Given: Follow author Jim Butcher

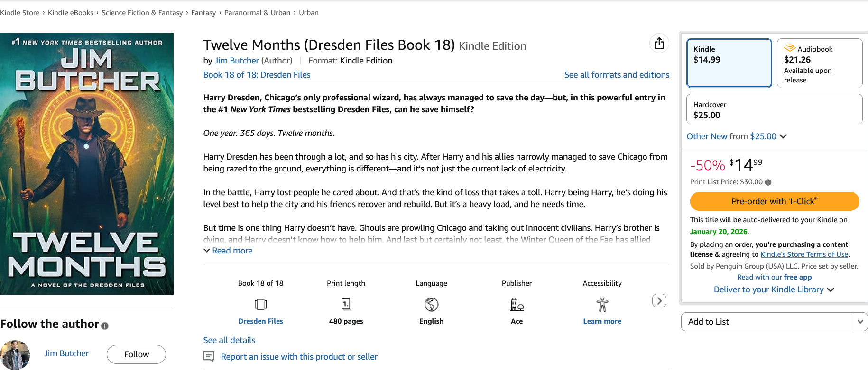Looking at the screenshot, I should (x=136, y=354).
